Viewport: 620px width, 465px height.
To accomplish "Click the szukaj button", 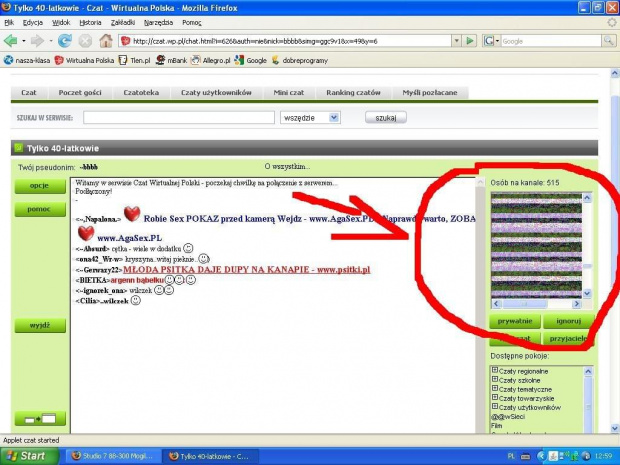I will coord(386,117).
